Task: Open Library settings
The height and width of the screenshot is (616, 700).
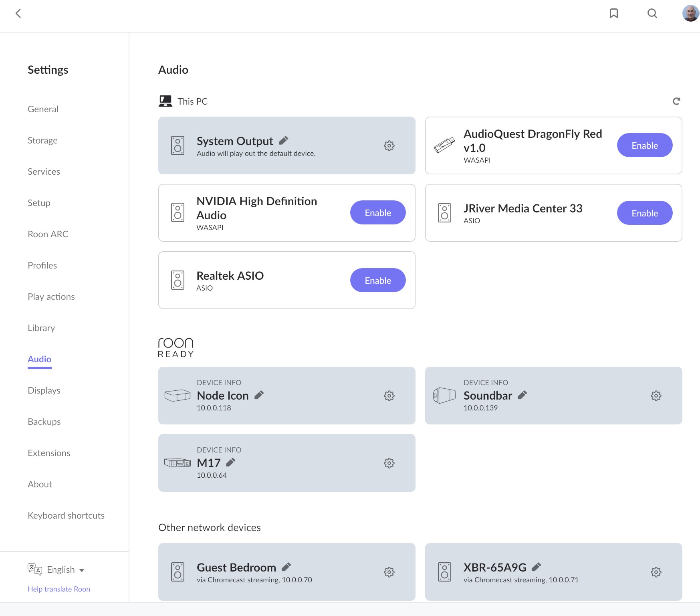Action: [41, 328]
